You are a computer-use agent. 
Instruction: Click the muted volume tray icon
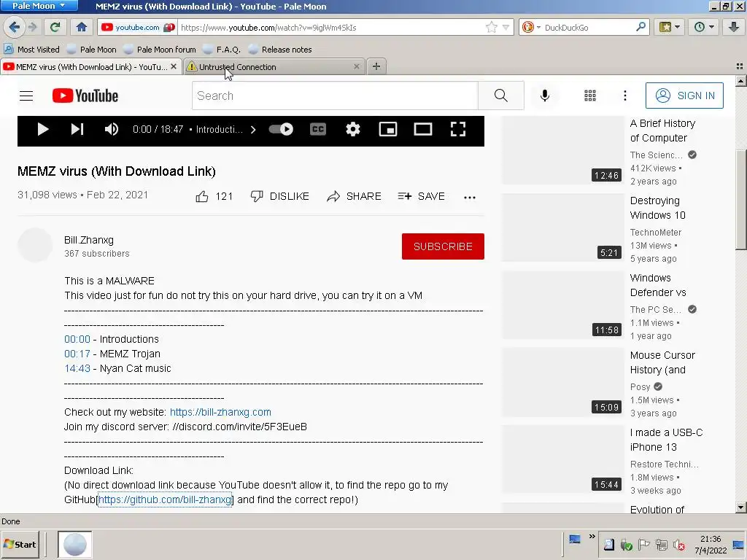tap(678, 545)
